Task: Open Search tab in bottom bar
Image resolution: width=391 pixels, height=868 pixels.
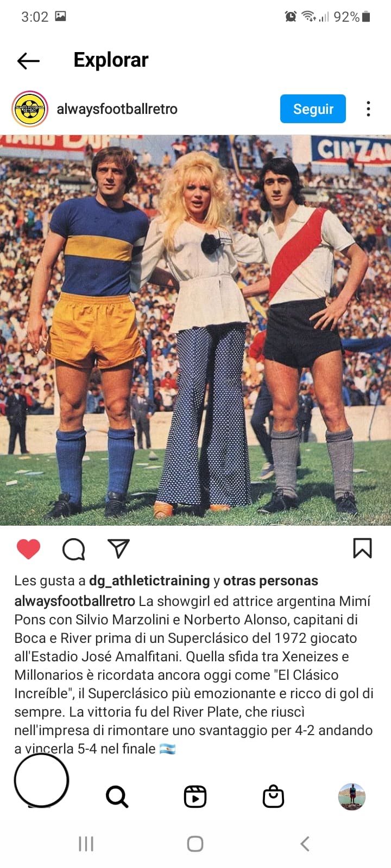Action: pos(117,796)
